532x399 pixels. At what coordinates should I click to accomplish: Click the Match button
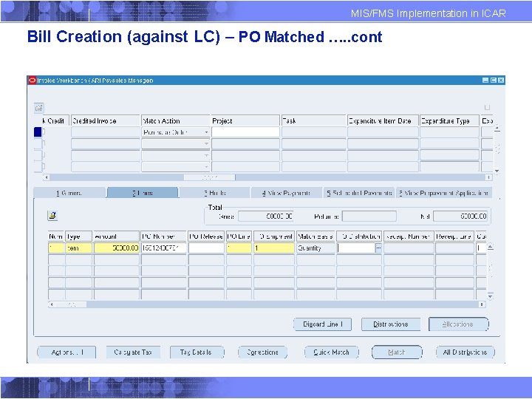click(397, 352)
